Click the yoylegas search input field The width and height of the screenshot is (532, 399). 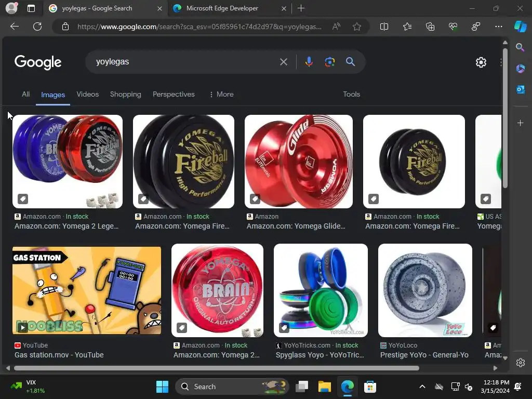pyautogui.click(x=183, y=62)
